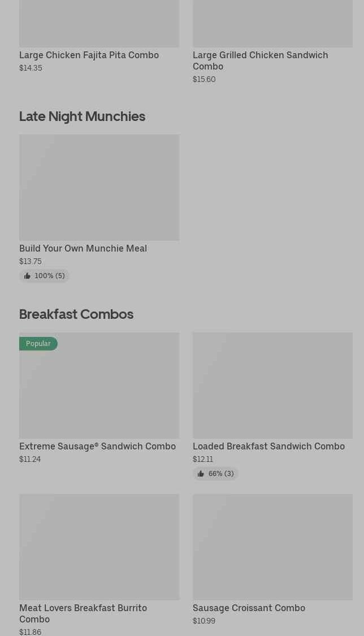
Task: Click the Popular badge on Extreme Sausage item
Action: tap(38, 344)
